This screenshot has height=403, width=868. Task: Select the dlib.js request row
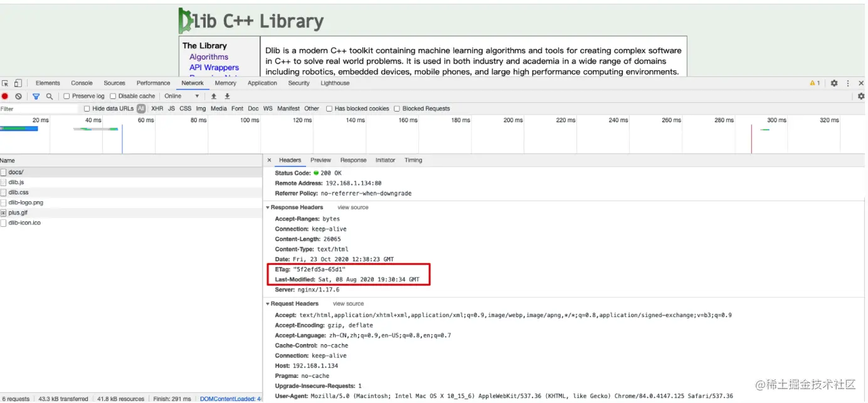(131, 182)
